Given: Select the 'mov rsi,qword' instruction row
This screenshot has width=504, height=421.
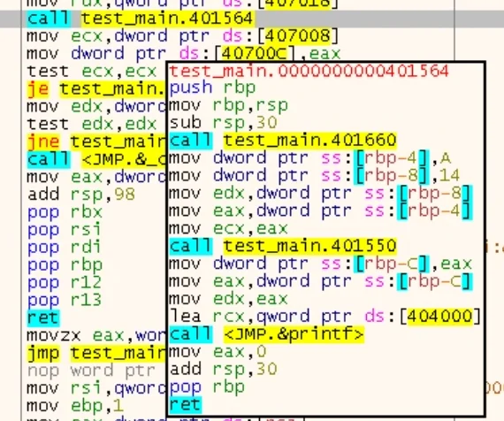Looking at the screenshot, I should coord(96,388).
